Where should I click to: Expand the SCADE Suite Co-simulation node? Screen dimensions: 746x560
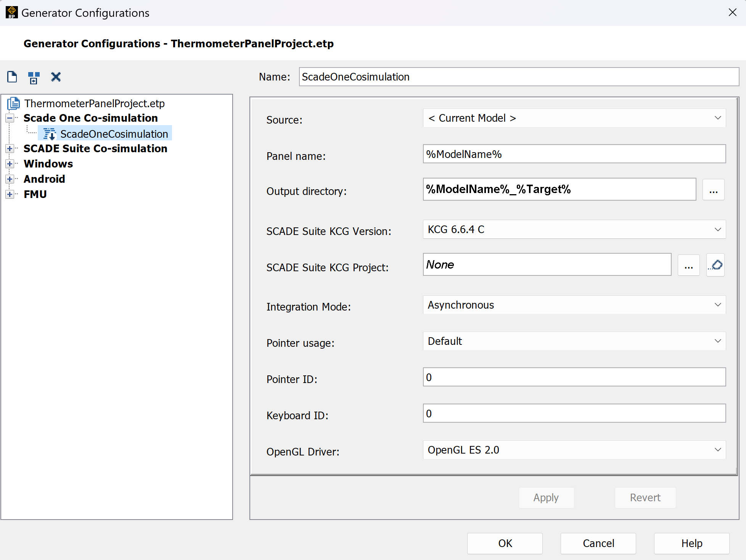[10, 148]
